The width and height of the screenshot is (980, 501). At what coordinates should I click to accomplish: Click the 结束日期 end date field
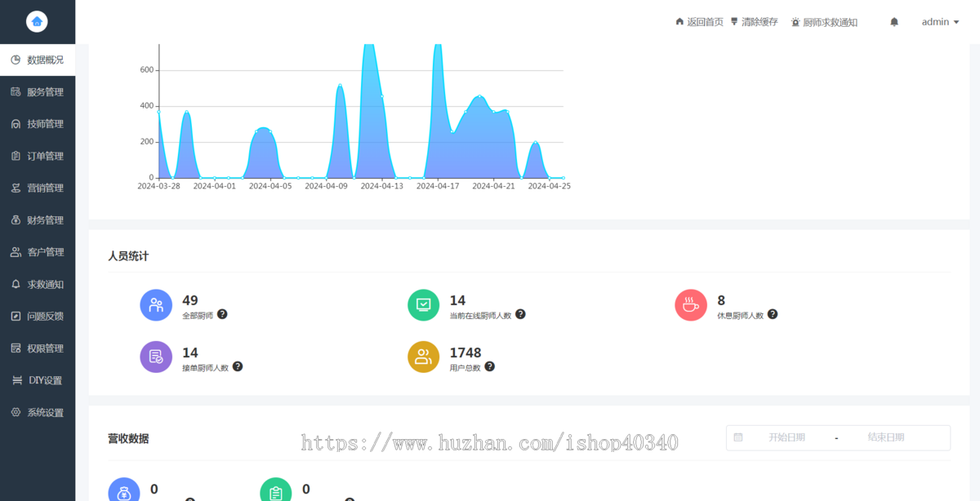point(886,437)
